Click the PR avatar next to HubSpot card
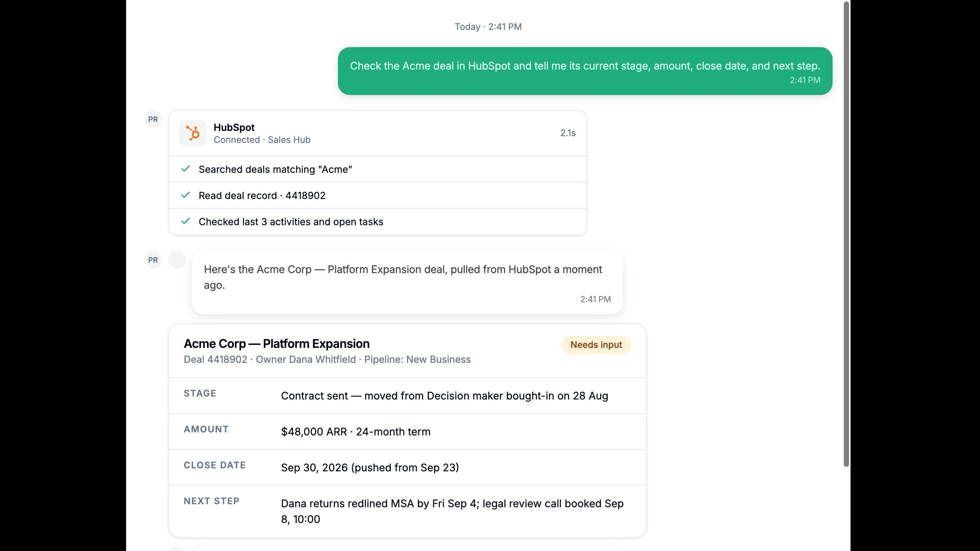980x551 pixels. [x=153, y=119]
